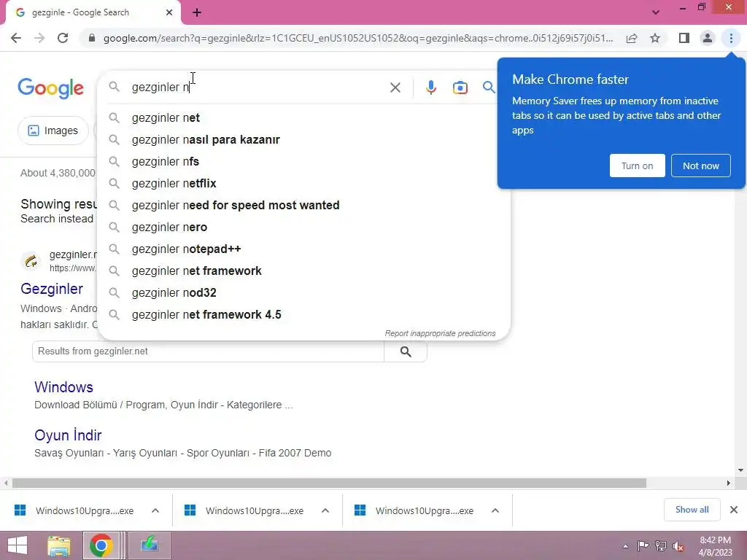Screen dimensions: 747x560
Task: Click the scroll right arrow
Action: point(729,483)
